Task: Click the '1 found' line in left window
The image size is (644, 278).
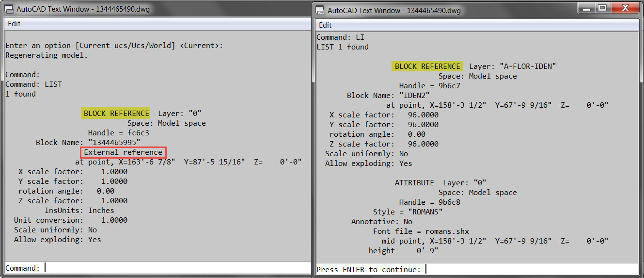Action: click(x=20, y=94)
